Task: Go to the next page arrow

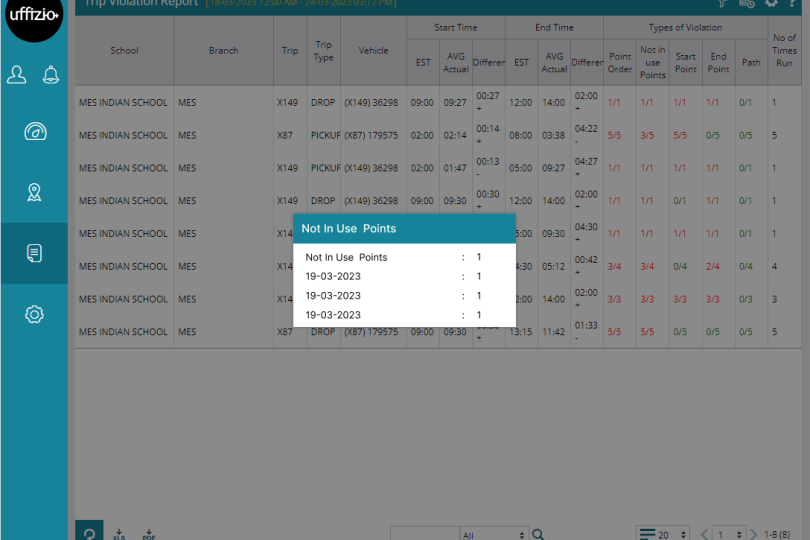Action: click(754, 534)
